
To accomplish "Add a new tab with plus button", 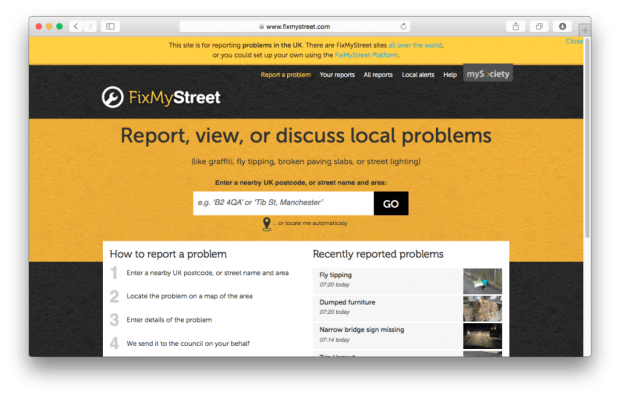I will pyautogui.click(x=585, y=30).
